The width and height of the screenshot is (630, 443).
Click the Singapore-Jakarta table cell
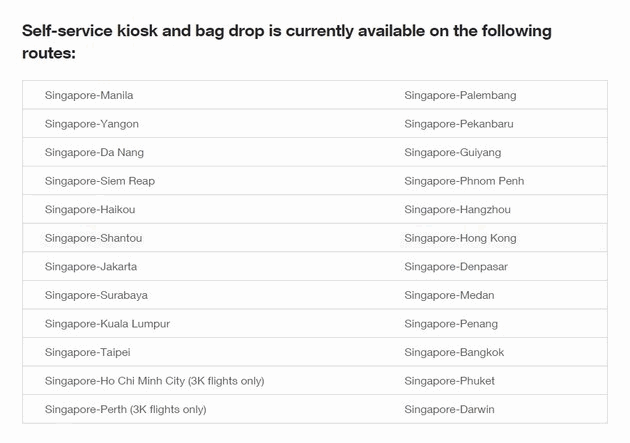pyautogui.click(x=91, y=267)
